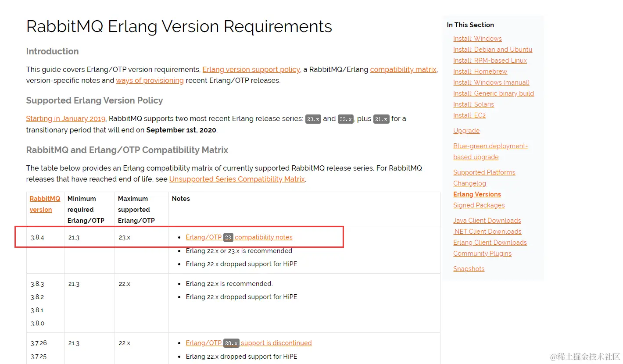Click RabbitMQ version column header link
Image resolution: width=623 pixels, height=364 pixels.
(x=45, y=204)
